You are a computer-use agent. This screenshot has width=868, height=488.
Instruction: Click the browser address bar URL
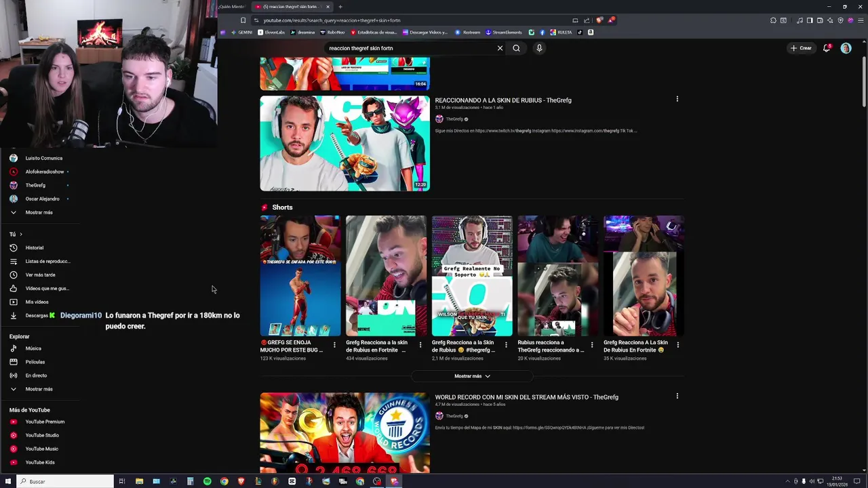tap(332, 20)
